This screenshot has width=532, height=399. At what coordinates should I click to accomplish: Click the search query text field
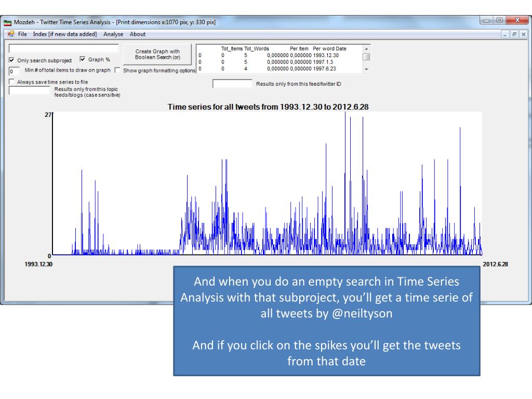(x=64, y=48)
